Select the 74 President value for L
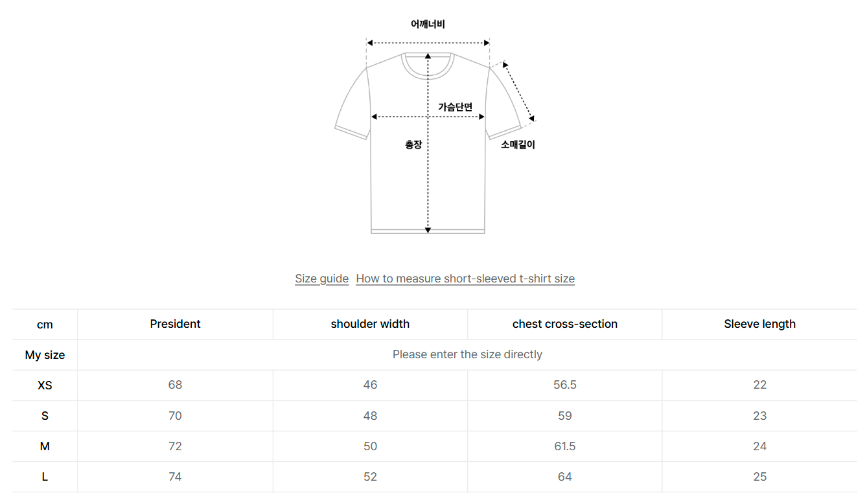Viewport: 867px width, 504px height. point(175,476)
